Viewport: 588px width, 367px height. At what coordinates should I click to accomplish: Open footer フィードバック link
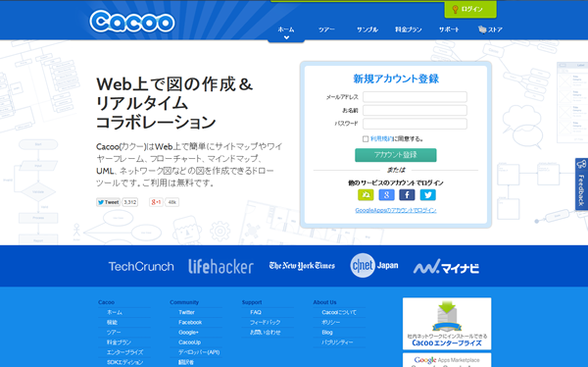click(x=266, y=322)
